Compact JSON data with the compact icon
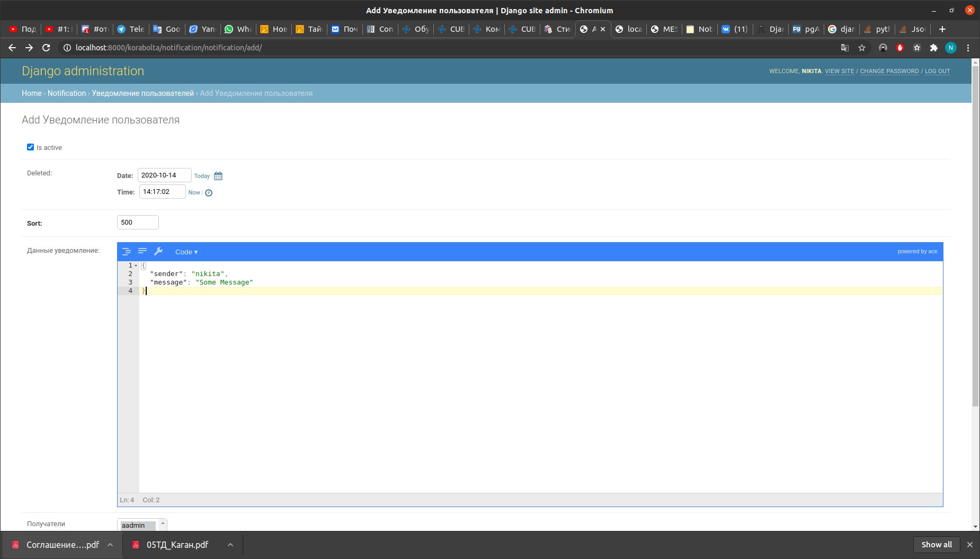Screen dimensions: 980x559 (142, 251)
